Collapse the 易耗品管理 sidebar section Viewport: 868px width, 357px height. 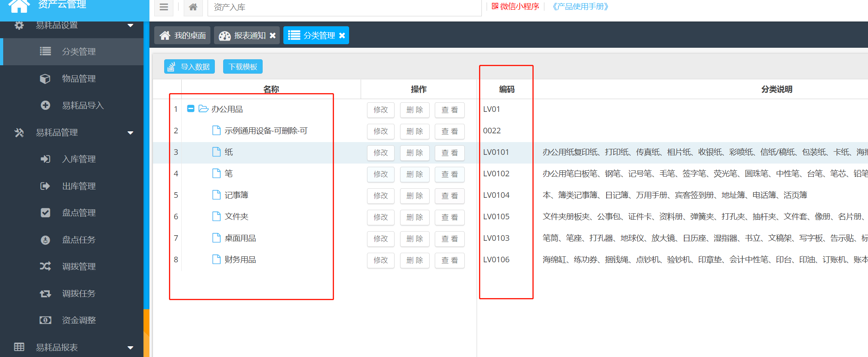coord(130,133)
